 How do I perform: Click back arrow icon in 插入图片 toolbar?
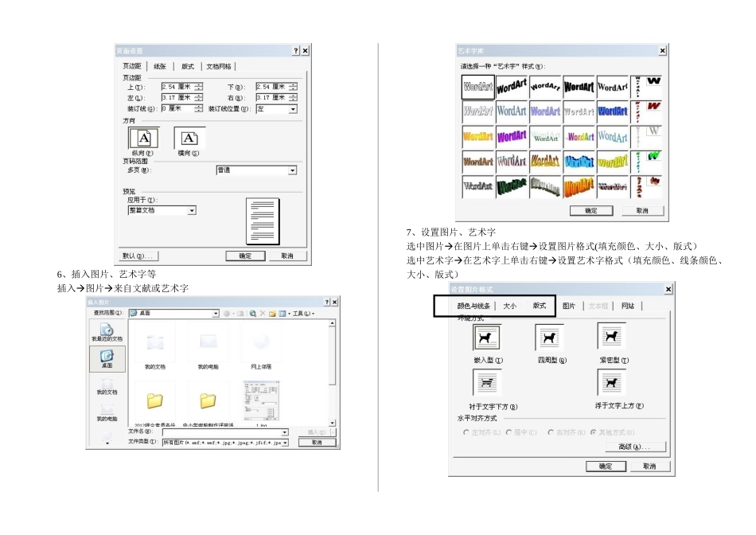pos(227,314)
